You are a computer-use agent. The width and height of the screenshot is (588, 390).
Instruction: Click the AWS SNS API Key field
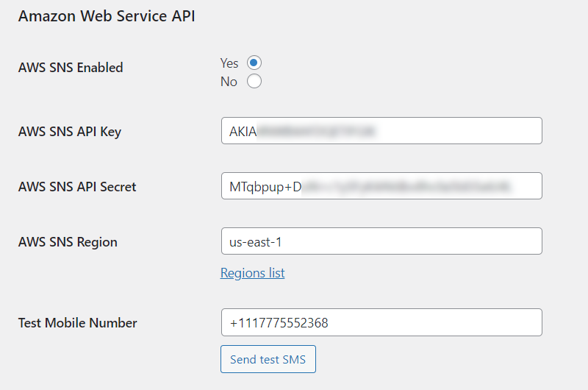381,131
